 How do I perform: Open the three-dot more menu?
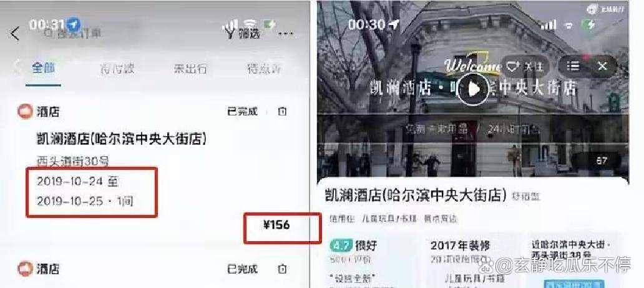coord(286,34)
